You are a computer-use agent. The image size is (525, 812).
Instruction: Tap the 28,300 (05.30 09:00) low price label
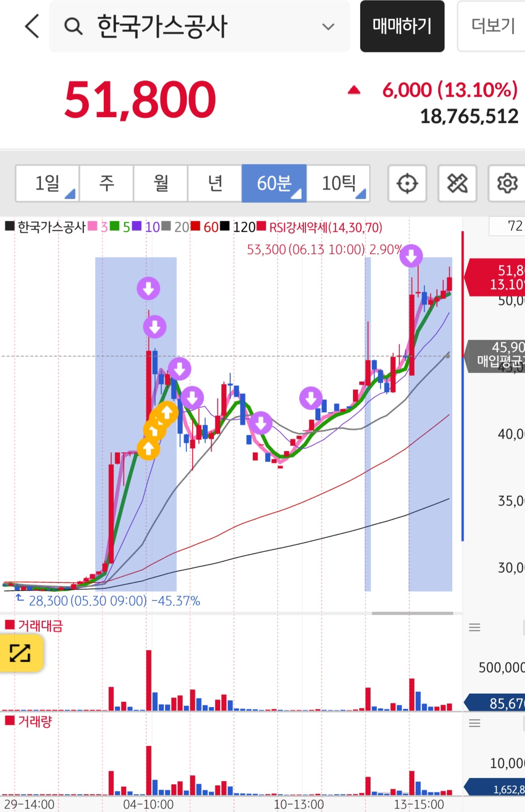tap(114, 601)
